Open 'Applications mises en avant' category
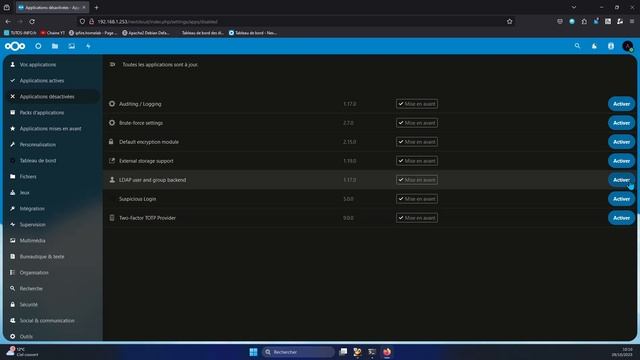 click(52, 129)
